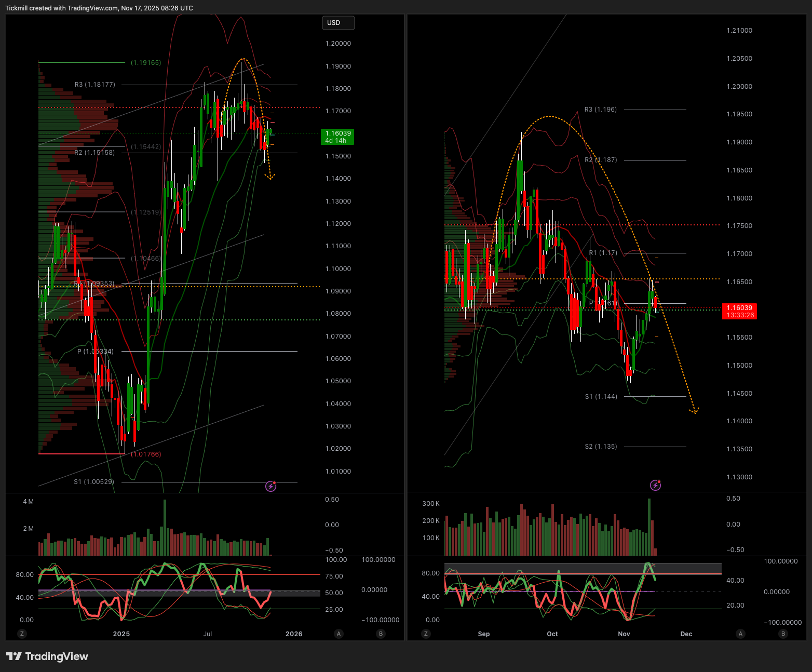Click the B scale button on right chart
The width and height of the screenshot is (812, 672).
coord(783,634)
